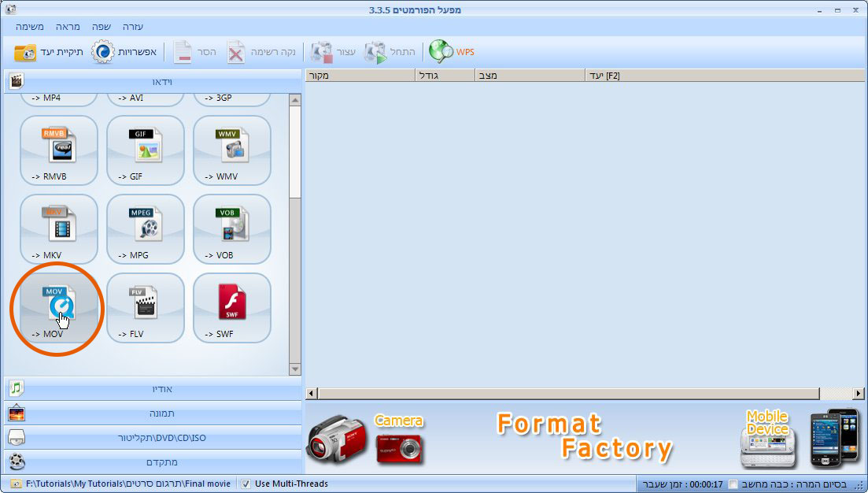This screenshot has height=493, width=868.
Task: Open the WMV conversion option
Action: 232,150
